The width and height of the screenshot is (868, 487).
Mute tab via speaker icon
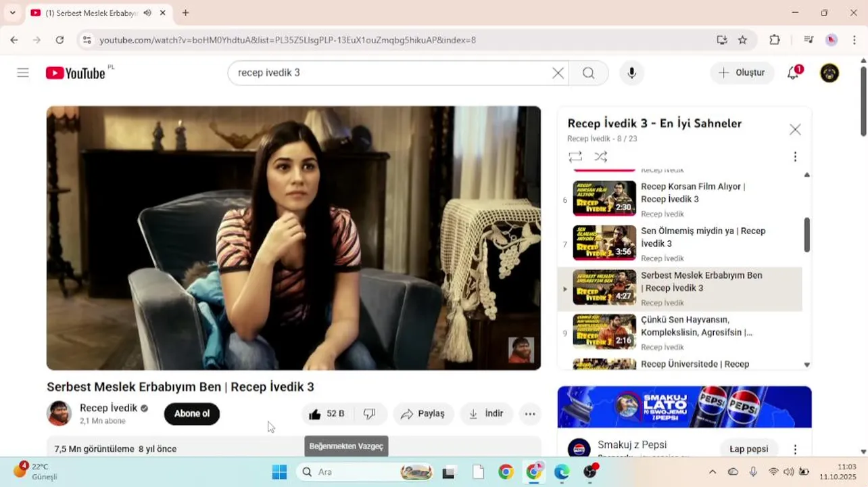coord(147,13)
